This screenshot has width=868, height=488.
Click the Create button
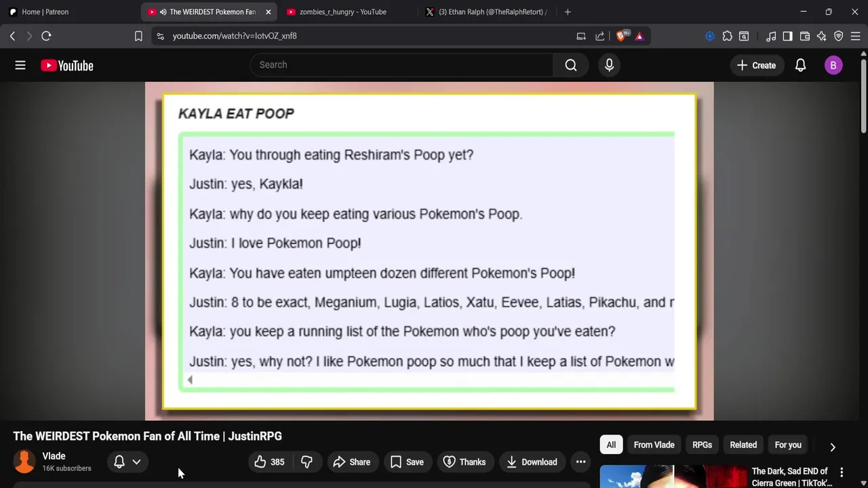pyautogui.click(x=756, y=65)
